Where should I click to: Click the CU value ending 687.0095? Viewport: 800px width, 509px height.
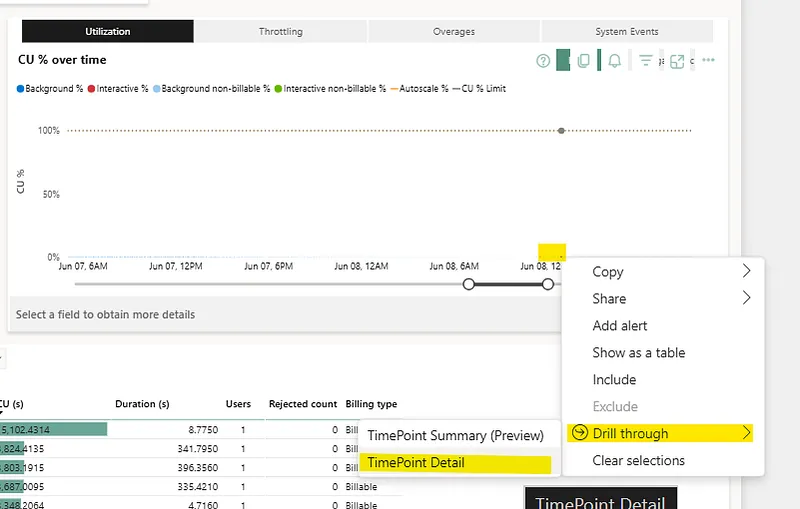(22, 487)
